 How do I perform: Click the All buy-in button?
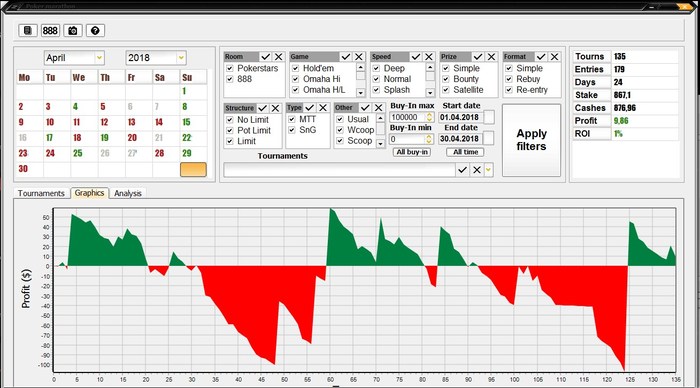[x=412, y=152]
